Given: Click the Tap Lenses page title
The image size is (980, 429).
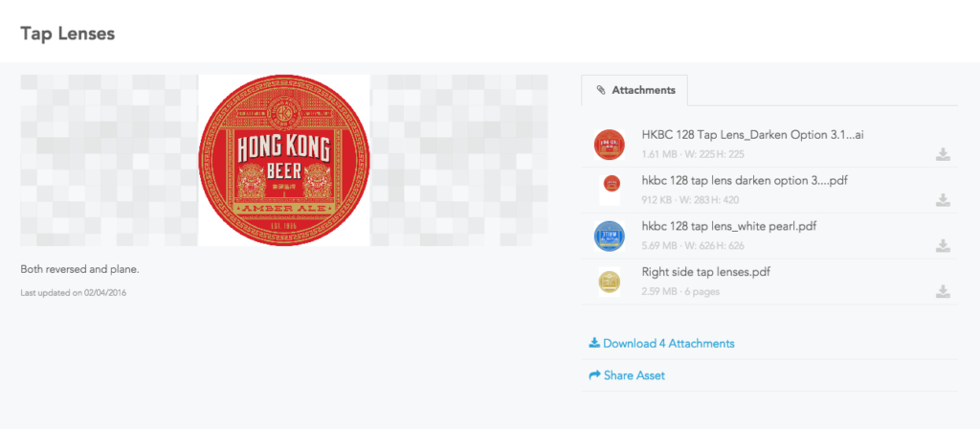Looking at the screenshot, I should 68,34.
